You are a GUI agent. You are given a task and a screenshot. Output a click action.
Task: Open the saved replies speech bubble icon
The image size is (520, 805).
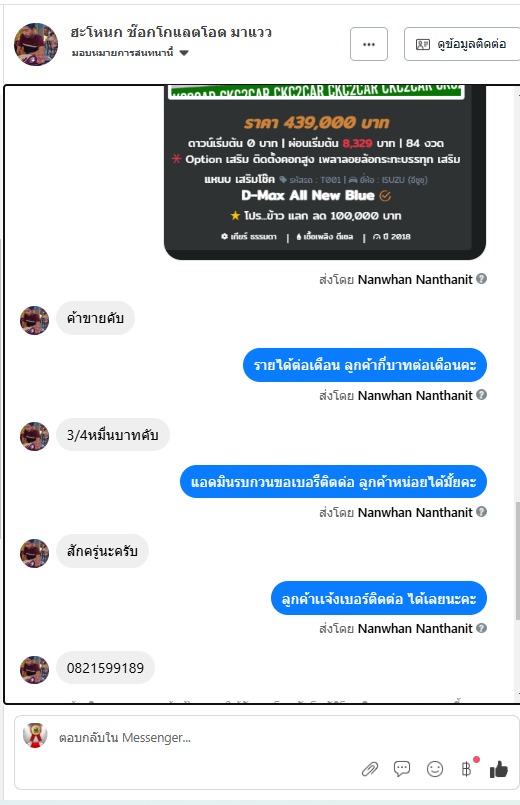click(402, 769)
